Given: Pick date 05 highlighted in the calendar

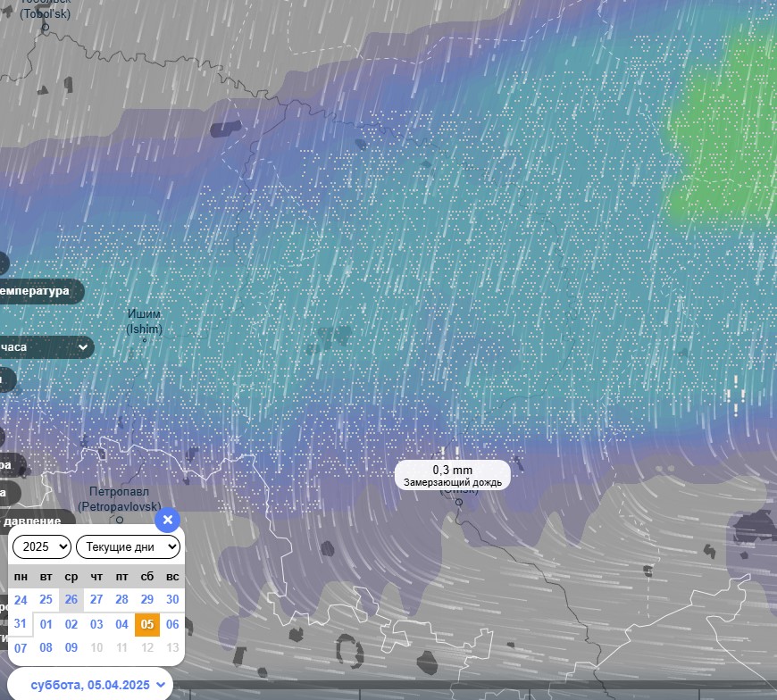Looking at the screenshot, I should tap(147, 624).
